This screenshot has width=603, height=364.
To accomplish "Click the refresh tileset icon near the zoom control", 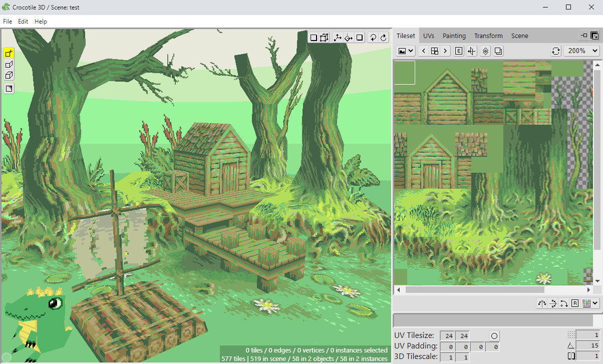I will (556, 51).
